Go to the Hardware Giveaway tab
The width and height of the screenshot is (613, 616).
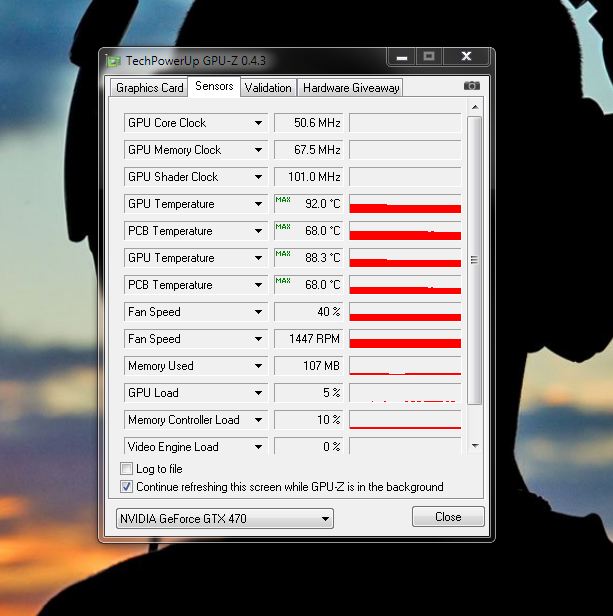(351, 88)
